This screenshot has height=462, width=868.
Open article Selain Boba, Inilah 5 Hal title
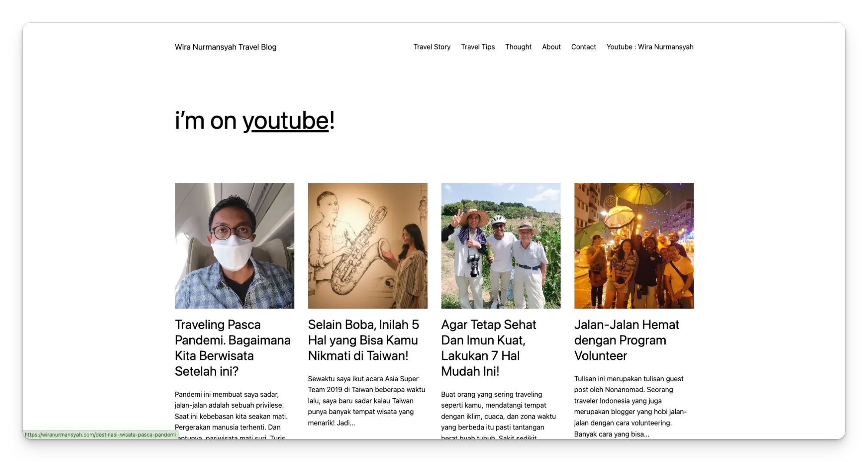pyautogui.click(x=363, y=340)
